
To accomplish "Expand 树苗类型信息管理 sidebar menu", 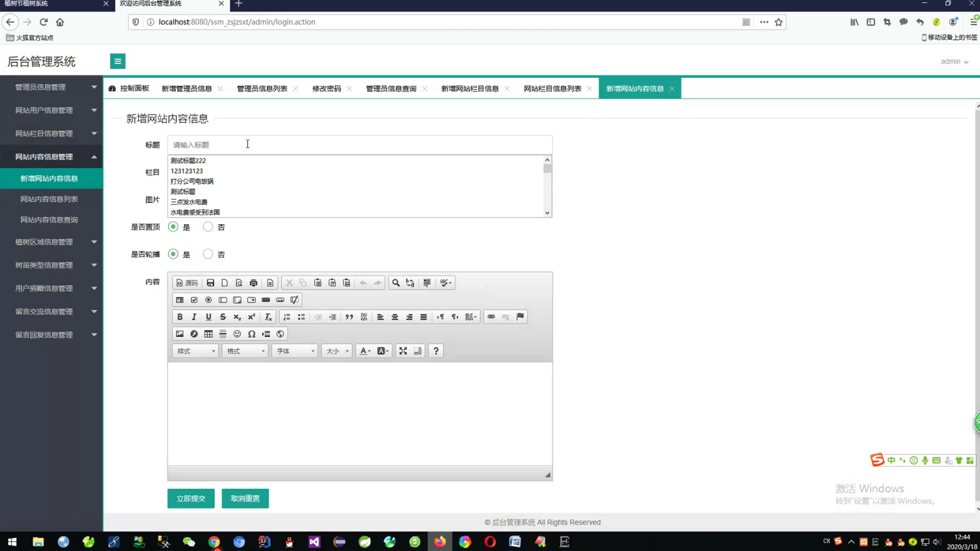I will coord(52,265).
